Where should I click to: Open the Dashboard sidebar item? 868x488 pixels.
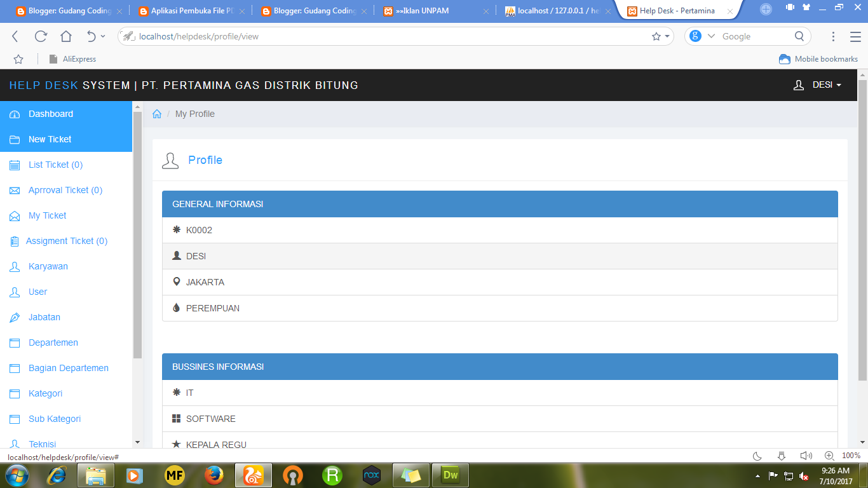pos(66,114)
